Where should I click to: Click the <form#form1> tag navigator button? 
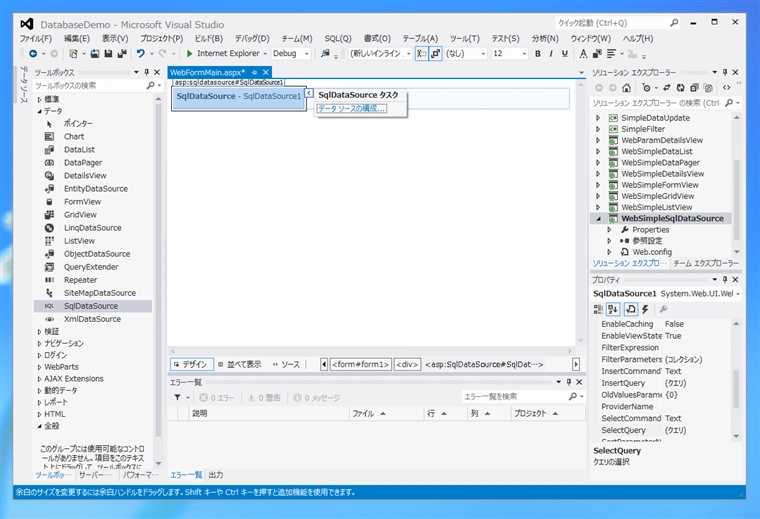(361, 364)
